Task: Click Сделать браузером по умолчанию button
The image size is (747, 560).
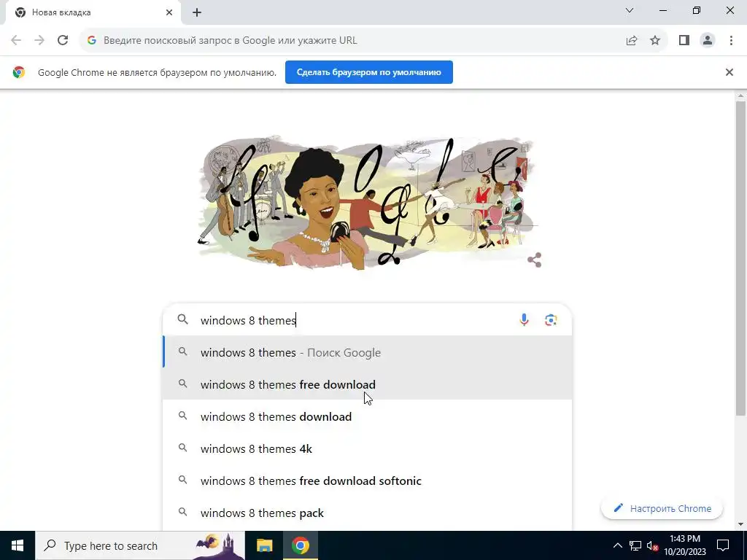Action: (x=368, y=72)
